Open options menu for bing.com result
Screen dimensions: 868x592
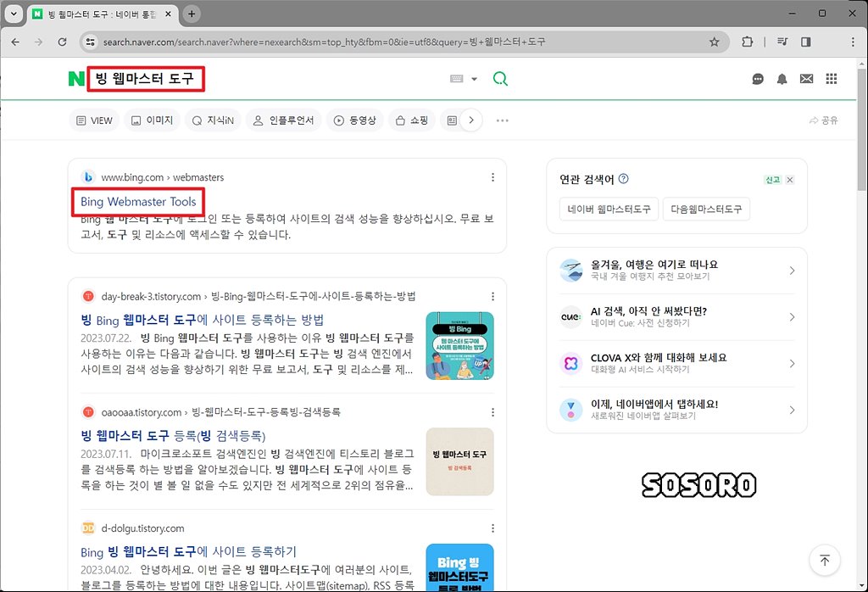tap(492, 177)
